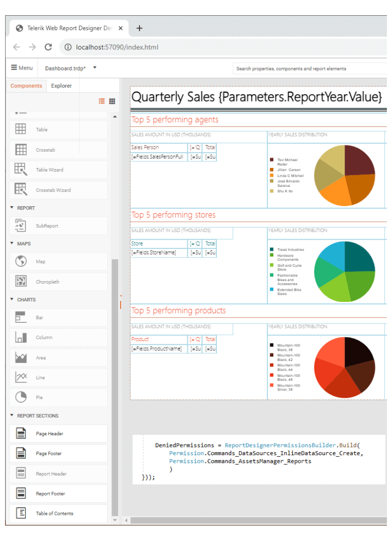Click the Tread Industries legend color swatch
Viewport: 392px width, 556px height.
[271, 249]
